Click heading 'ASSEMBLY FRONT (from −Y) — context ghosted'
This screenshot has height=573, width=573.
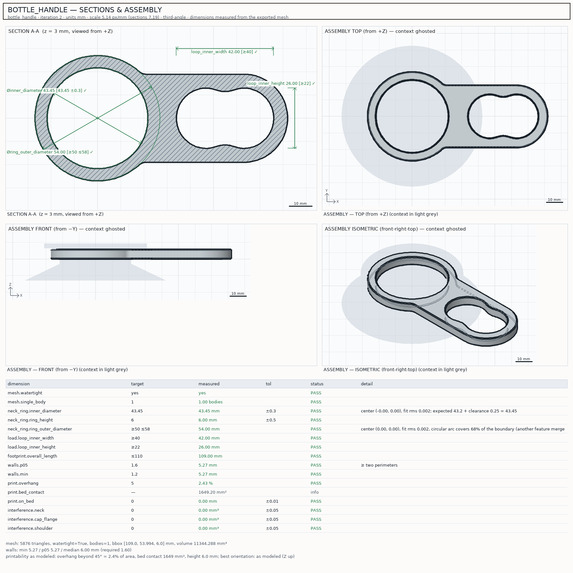click(67, 229)
